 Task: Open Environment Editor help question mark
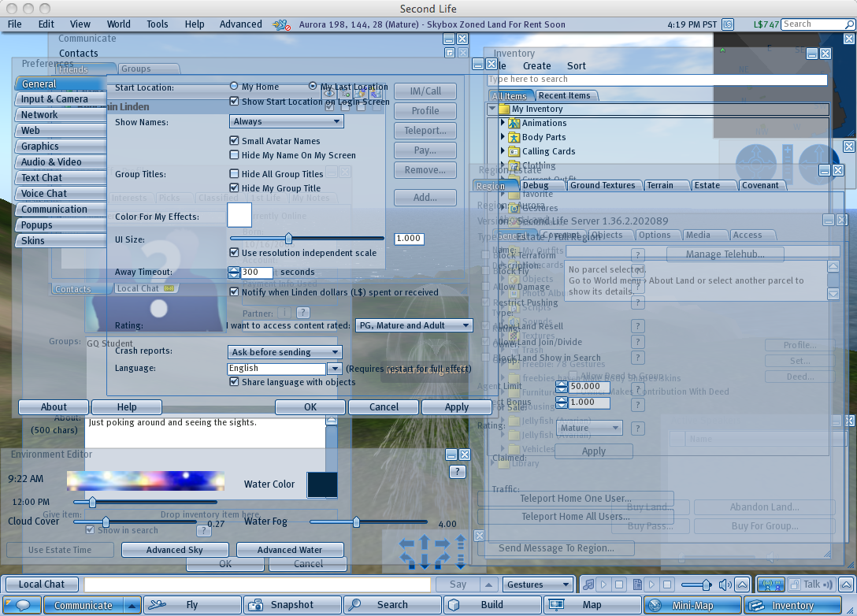457,472
